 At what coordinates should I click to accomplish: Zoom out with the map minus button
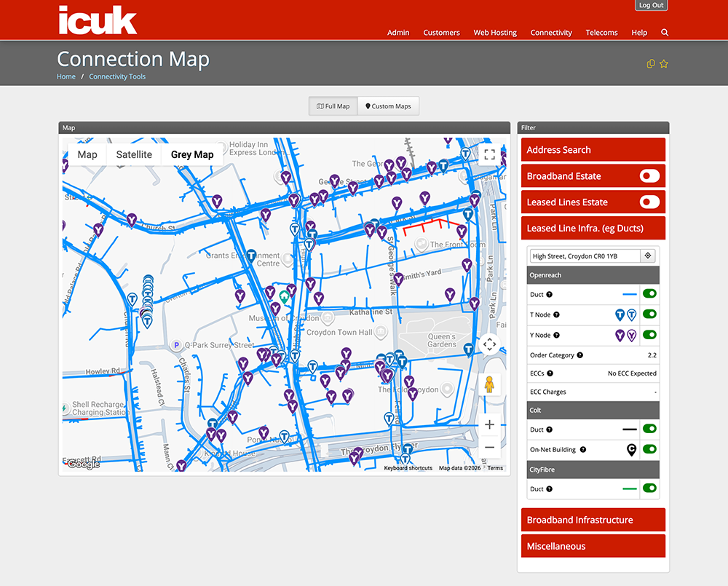[489, 447]
